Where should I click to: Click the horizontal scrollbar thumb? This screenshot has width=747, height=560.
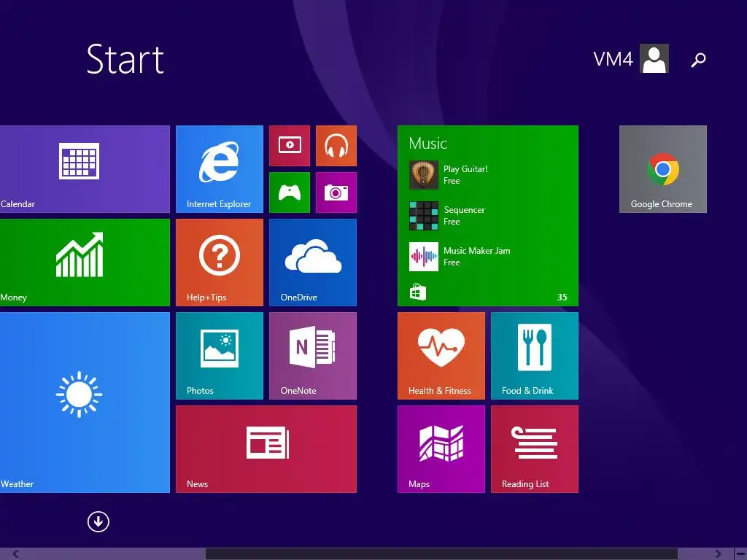point(441,554)
